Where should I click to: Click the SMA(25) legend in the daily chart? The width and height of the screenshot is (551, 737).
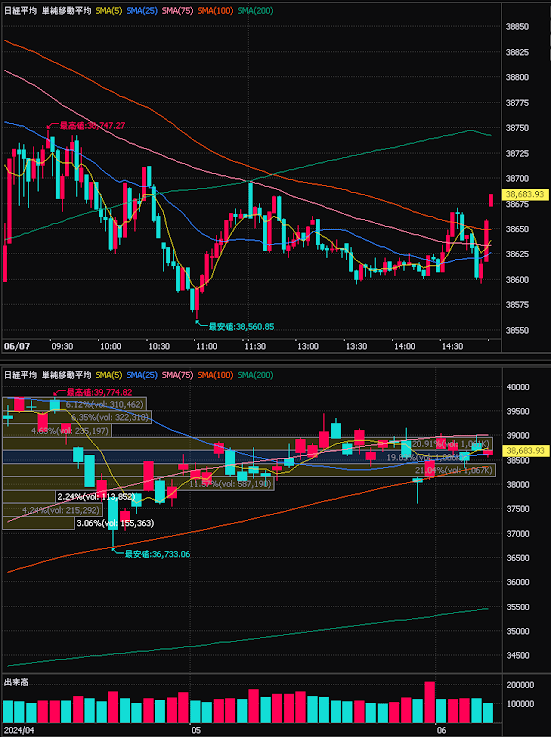(142, 375)
